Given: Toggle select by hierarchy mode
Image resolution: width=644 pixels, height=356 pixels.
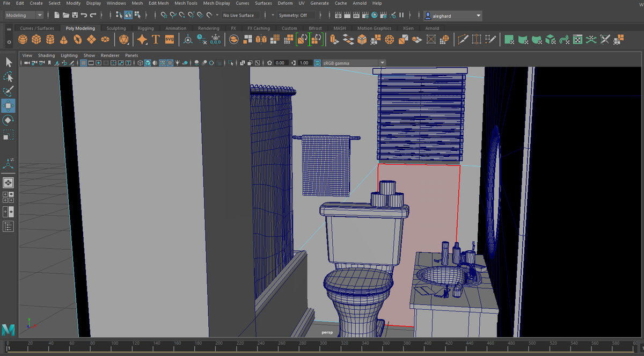Looking at the screenshot, I should point(119,15).
